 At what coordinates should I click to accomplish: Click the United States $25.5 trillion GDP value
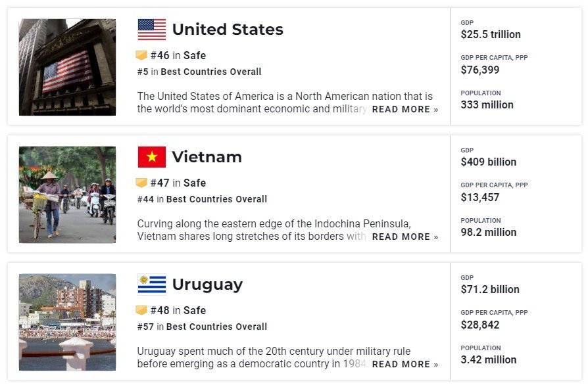491,34
